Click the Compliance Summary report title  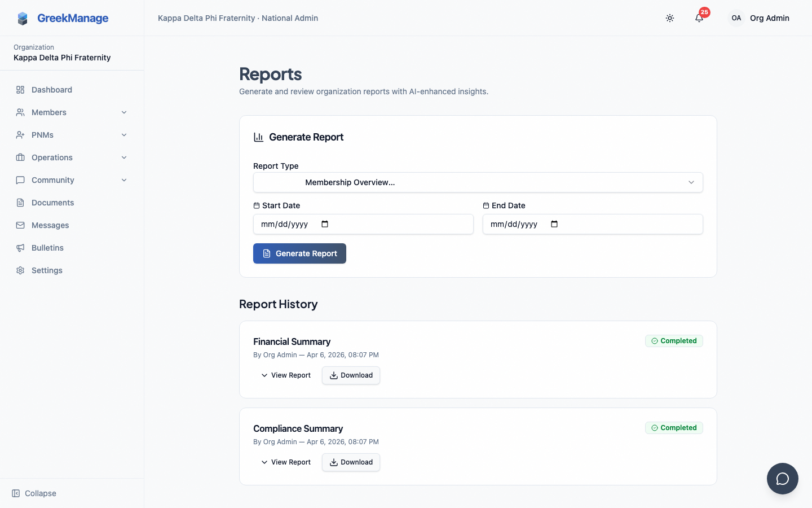298,428
